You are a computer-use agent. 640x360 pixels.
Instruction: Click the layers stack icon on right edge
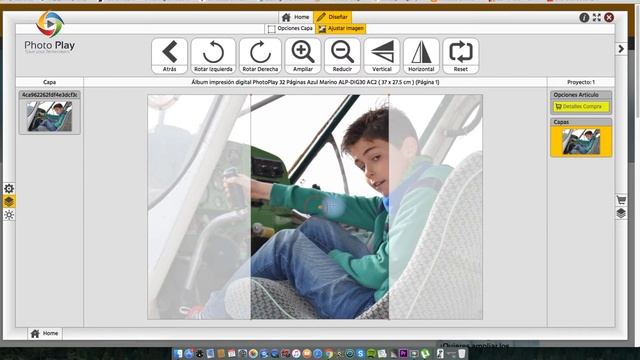pos(621,213)
